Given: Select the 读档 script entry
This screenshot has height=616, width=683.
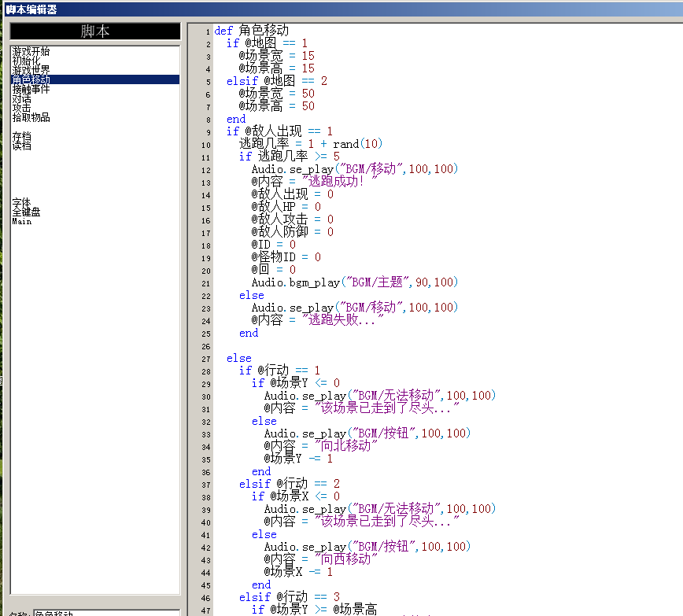Looking at the screenshot, I should 21,146.
